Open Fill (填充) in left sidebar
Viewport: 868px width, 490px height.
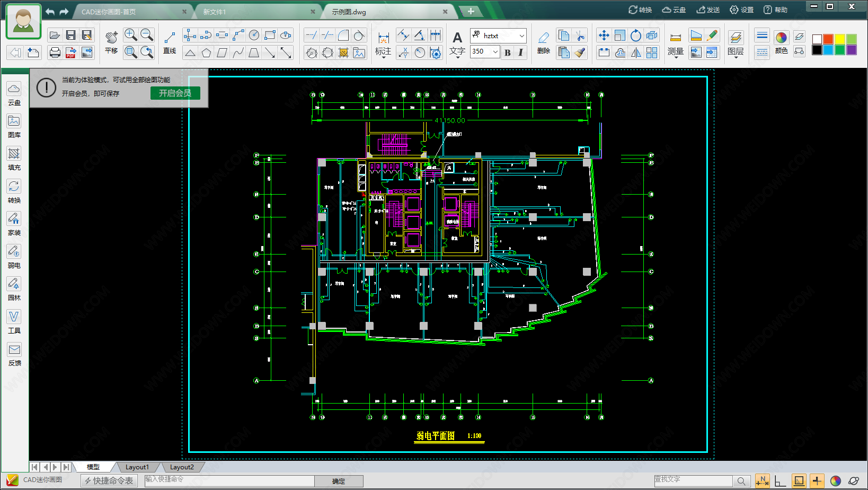pos(14,159)
